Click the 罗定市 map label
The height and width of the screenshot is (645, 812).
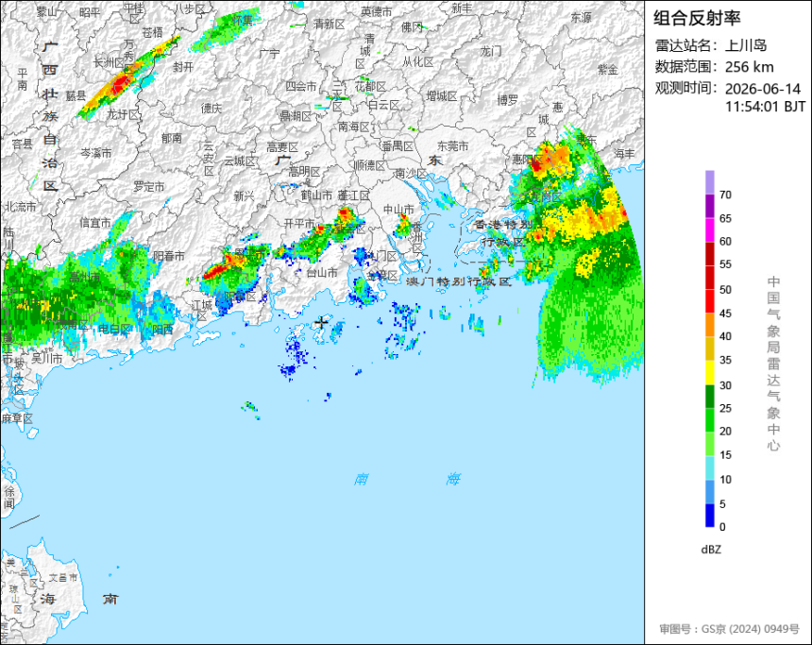[x=149, y=186]
